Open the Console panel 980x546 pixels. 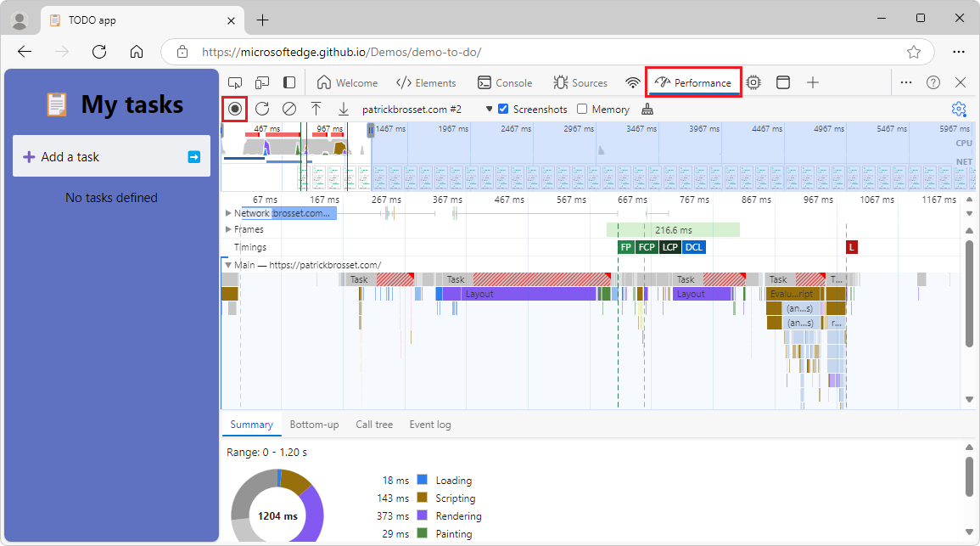(x=505, y=82)
